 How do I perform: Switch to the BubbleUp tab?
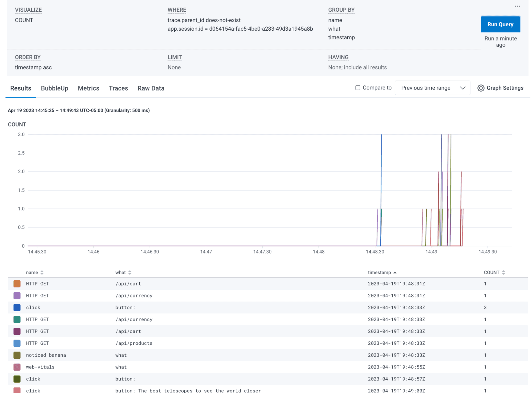(x=54, y=88)
